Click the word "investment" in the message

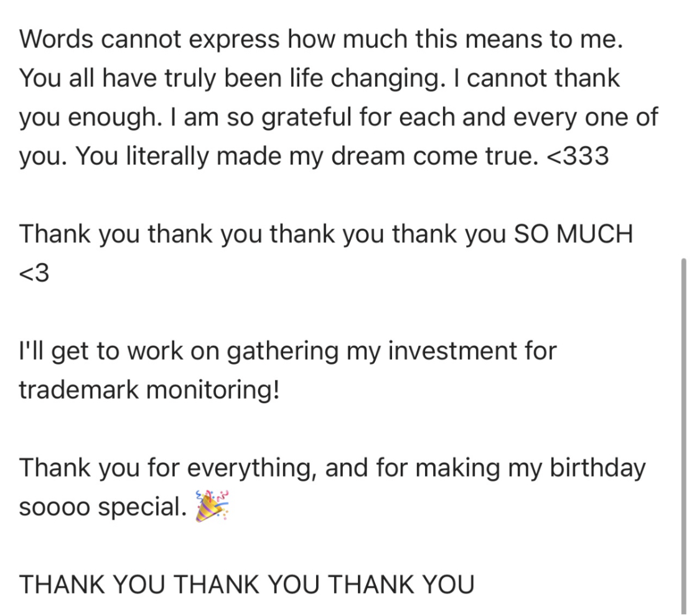452,351
